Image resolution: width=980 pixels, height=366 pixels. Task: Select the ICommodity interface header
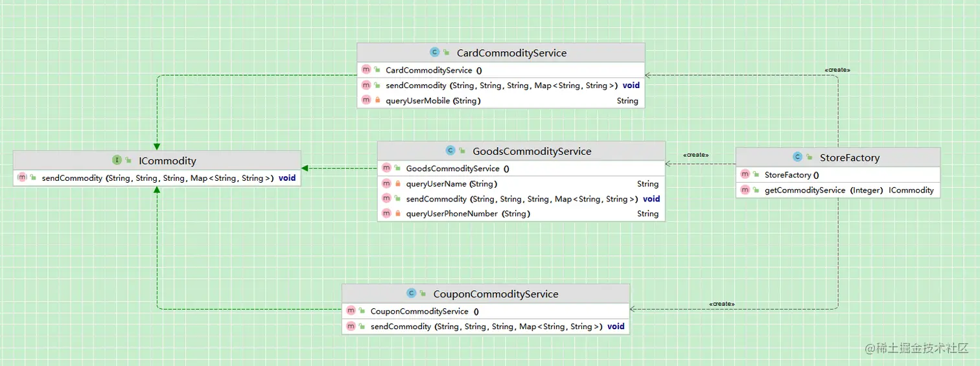pyautogui.click(x=157, y=160)
